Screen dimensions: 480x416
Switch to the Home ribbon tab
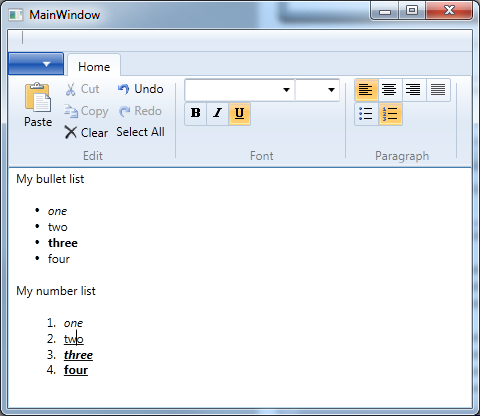(x=94, y=66)
